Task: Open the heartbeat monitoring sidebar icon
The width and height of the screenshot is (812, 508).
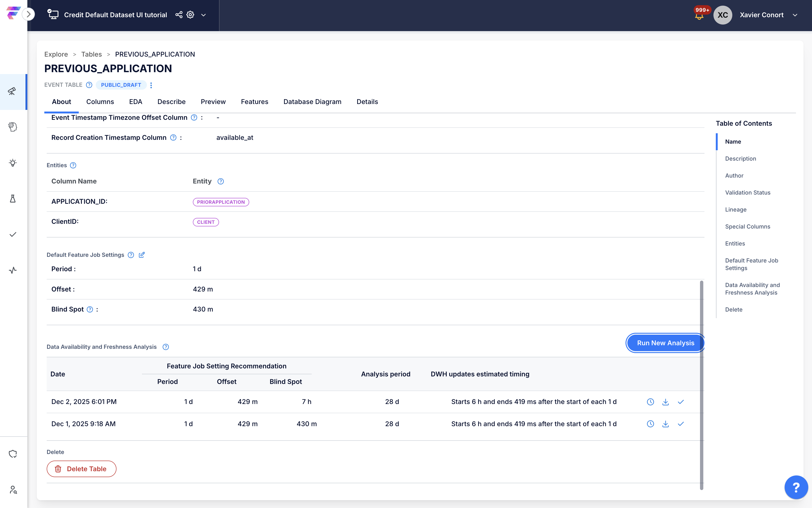Action: pyautogui.click(x=12, y=270)
